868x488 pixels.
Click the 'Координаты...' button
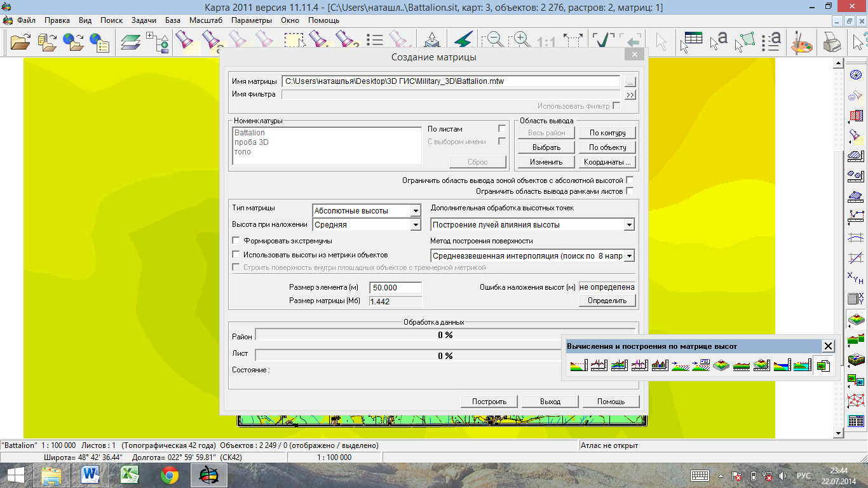pyautogui.click(x=607, y=162)
